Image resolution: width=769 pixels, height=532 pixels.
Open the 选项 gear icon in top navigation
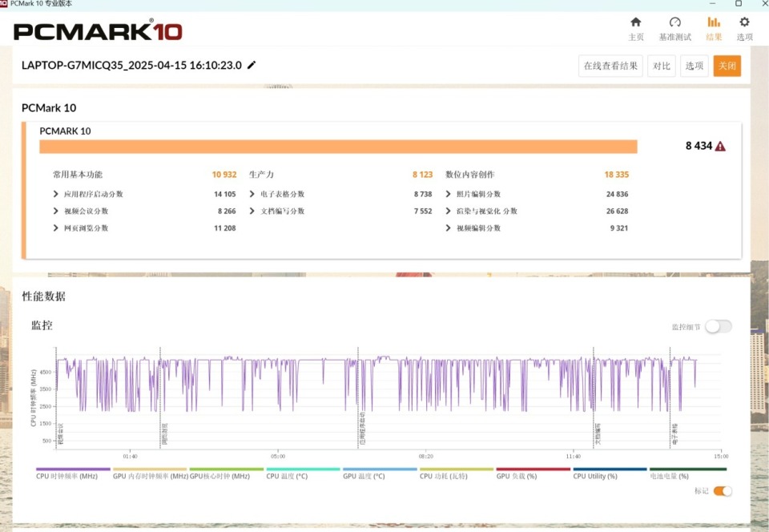click(744, 22)
